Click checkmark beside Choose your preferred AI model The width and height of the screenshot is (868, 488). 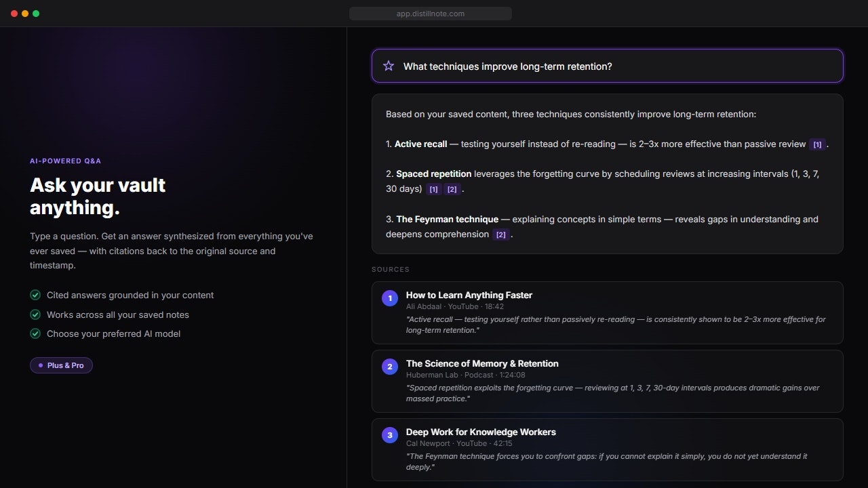pyautogui.click(x=35, y=333)
